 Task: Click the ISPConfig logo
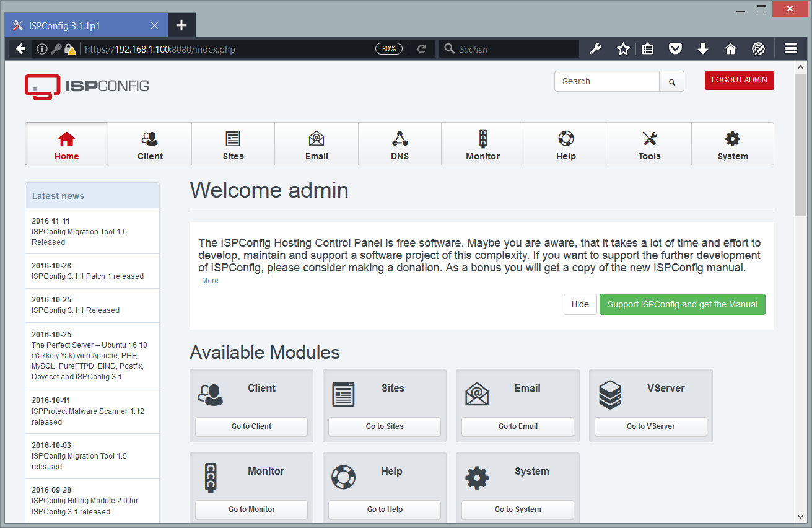point(87,87)
